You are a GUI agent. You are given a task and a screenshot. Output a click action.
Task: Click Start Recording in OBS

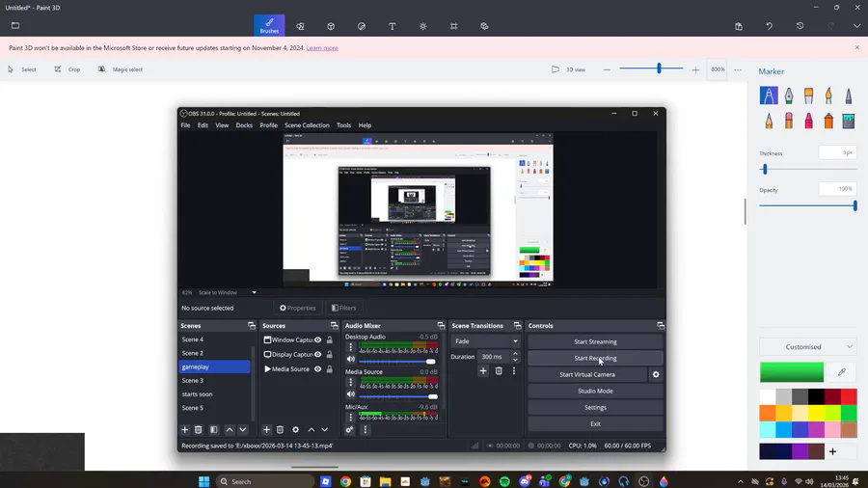(x=595, y=358)
